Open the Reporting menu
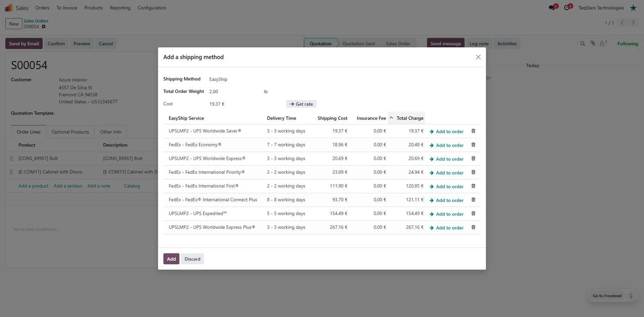Viewport: 644px width, 317px height. pyautogui.click(x=120, y=8)
